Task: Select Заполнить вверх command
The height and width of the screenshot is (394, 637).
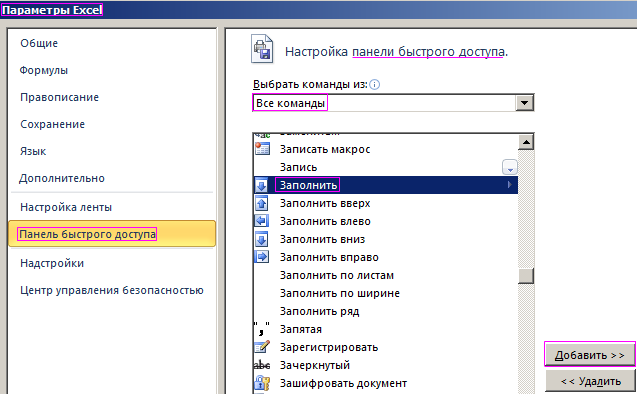Action: [386, 203]
